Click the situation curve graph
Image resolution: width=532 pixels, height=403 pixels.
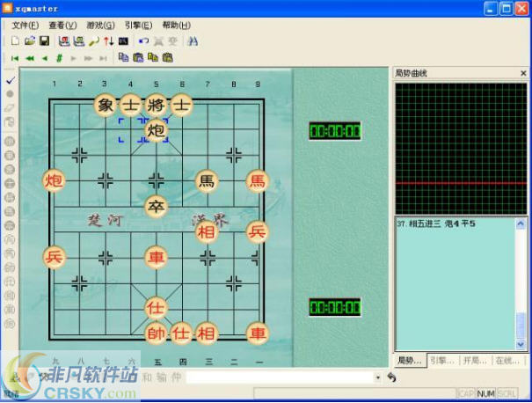click(x=461, y=149)
